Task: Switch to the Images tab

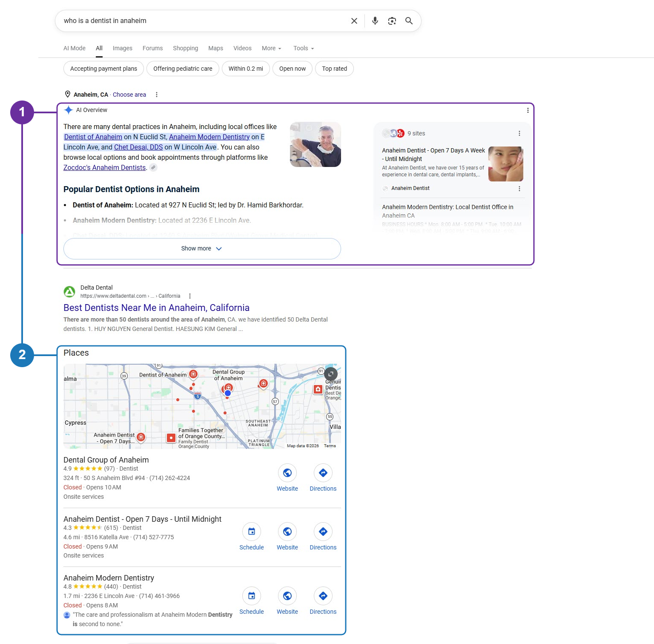Action: pyautogui.click(x=123, y=48)
